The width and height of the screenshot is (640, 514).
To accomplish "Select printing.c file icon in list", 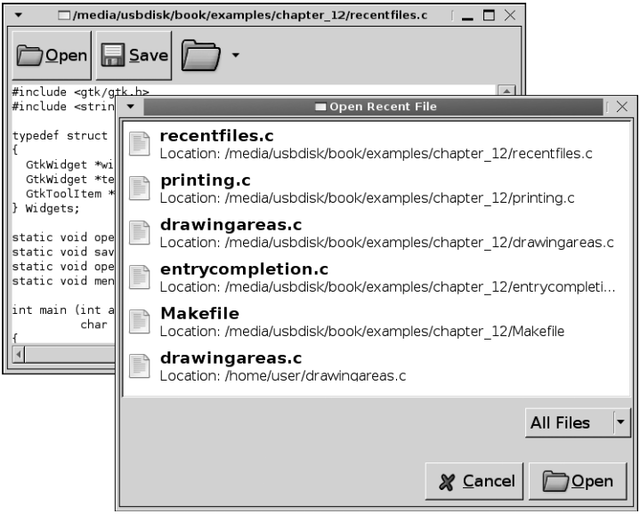I will tap(140, 189).
